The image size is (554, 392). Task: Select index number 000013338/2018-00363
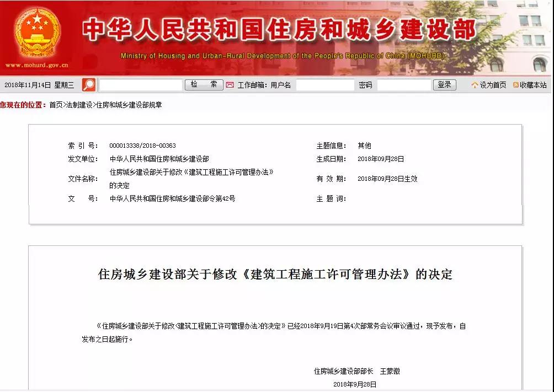(142, 146)
